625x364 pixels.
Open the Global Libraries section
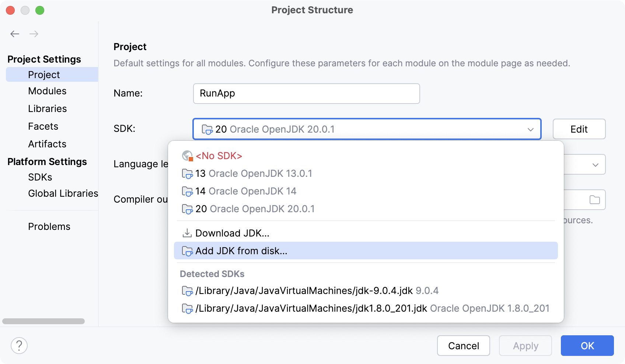[x=63, y=193]
